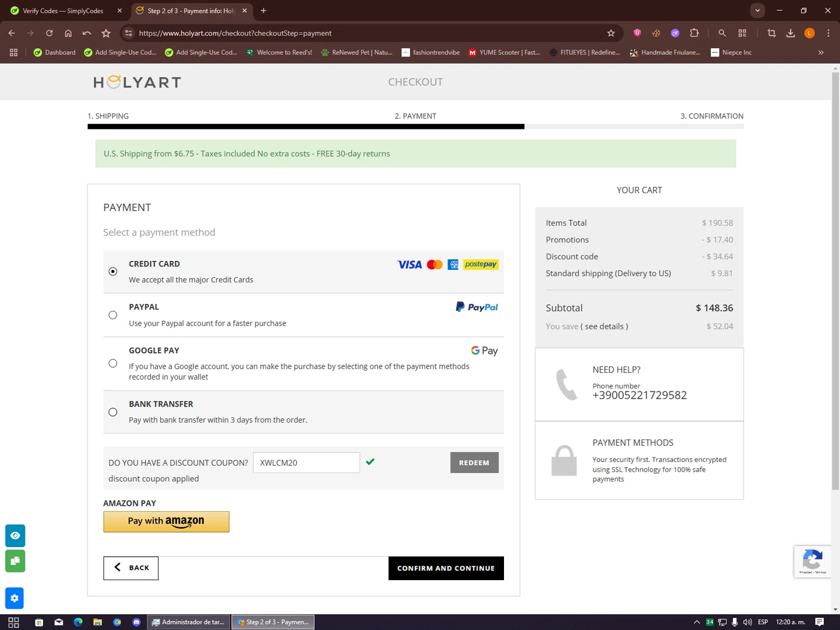
Task: Click the page vertical scrollbar
Action: click(836, 280)
